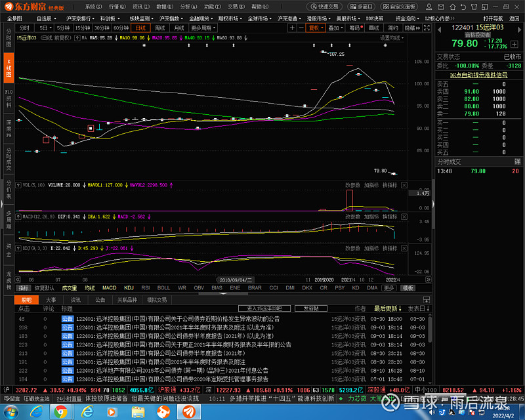
Task: Open DK点自动提示涨跌信号 link
Action: click(x=478, y=75)
